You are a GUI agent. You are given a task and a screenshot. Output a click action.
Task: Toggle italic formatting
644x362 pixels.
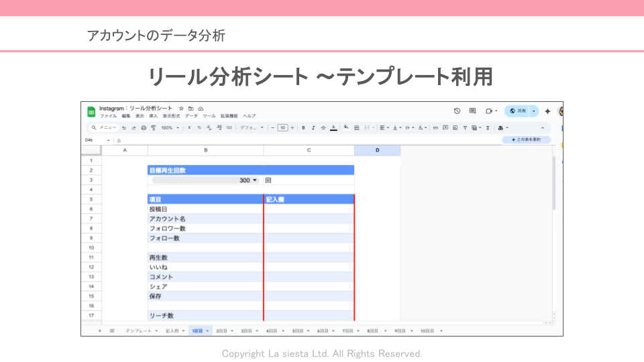point(313,127)
